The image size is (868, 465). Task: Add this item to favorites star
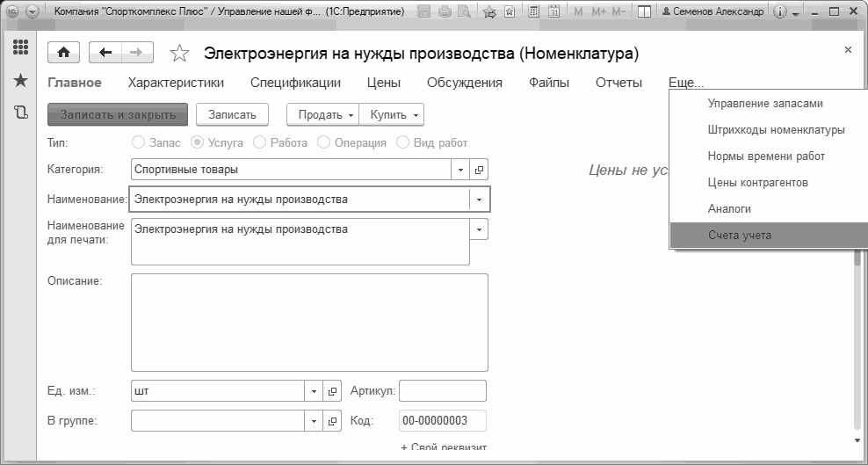179,53
